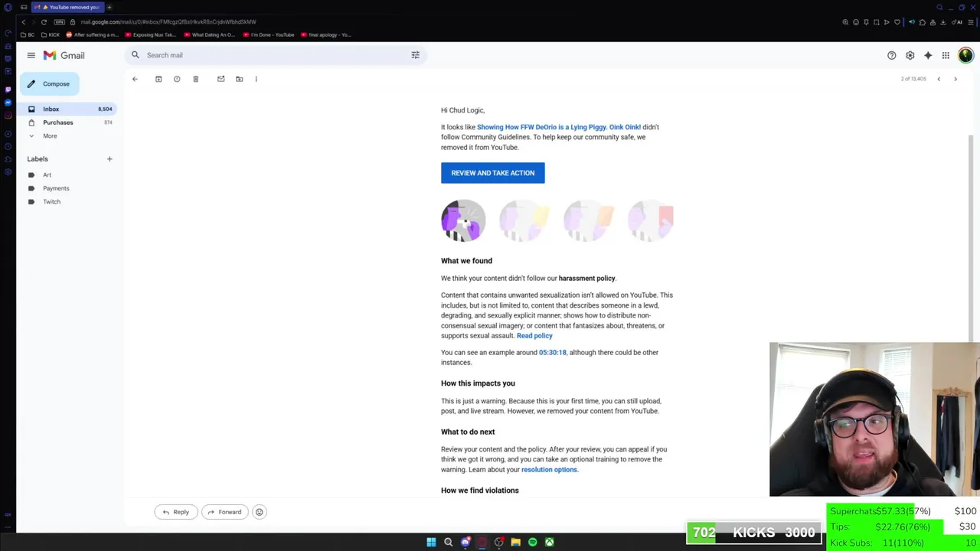Open Gmail Support help icon
Image resolution: width=980 pixels, height=551 pixels.
tap(891, 55)
